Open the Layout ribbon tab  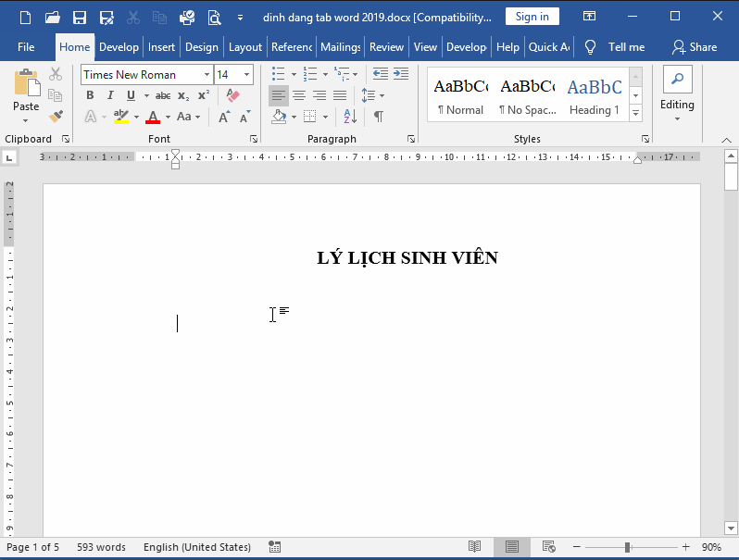[x=245, y=47]
